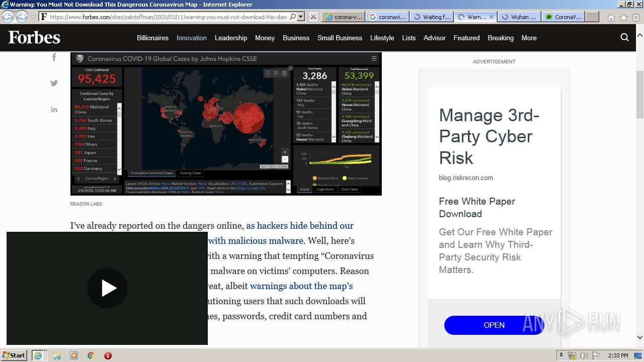Click the volume speaker tray icon
644x362 pixels.
point(584,355)
